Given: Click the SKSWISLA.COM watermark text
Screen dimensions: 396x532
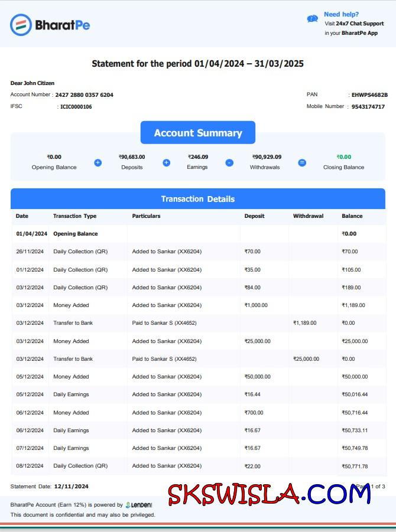Looking at the screenshot, I should pos(269,494).
